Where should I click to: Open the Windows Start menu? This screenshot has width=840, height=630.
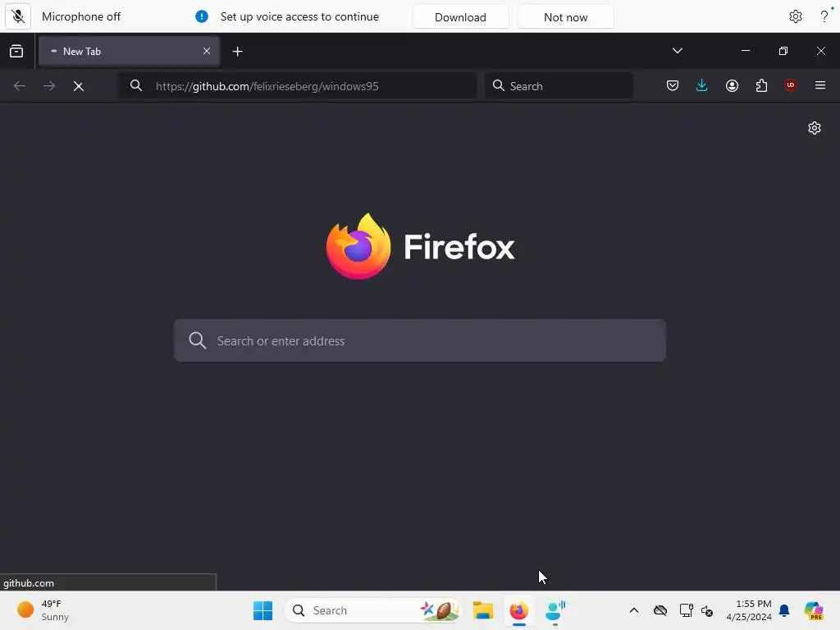[262, 610]
